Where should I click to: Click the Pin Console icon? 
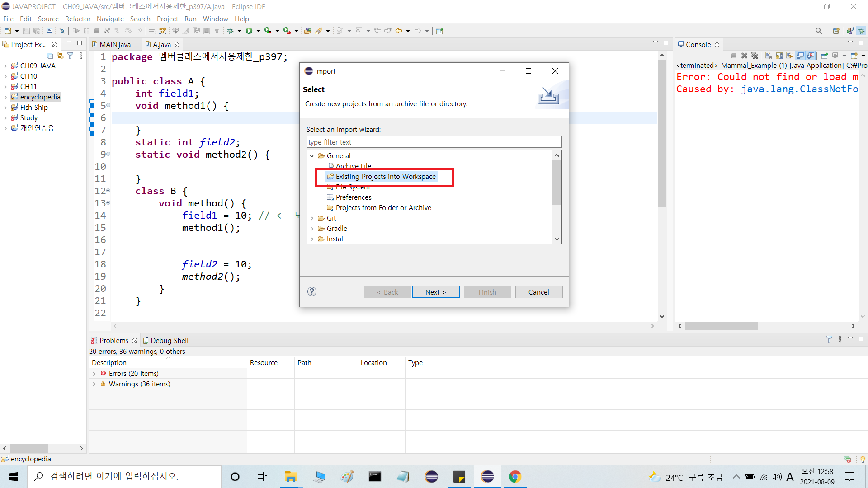pyautogui.click(x=824, y=56)
